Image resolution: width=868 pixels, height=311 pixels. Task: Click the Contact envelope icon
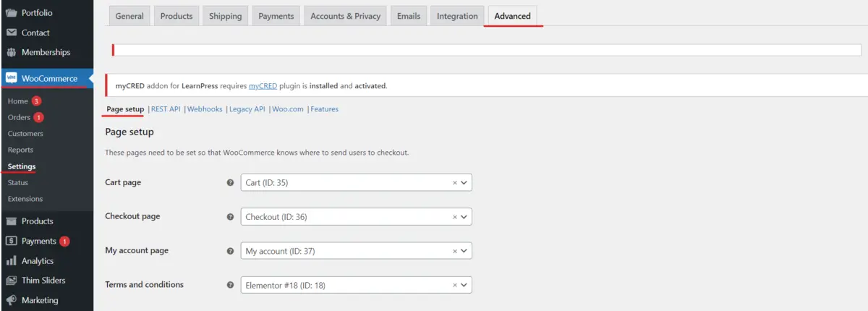[x=12, y=33]
